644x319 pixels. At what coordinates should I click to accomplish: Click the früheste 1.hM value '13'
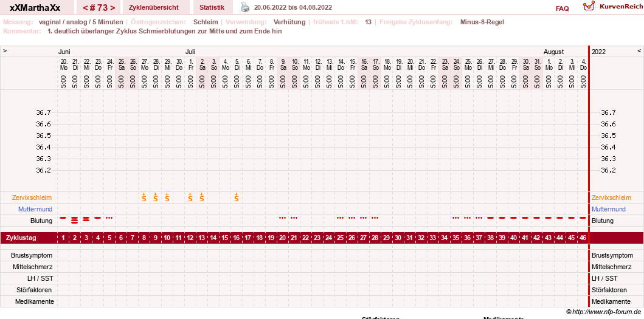point(368,22)
